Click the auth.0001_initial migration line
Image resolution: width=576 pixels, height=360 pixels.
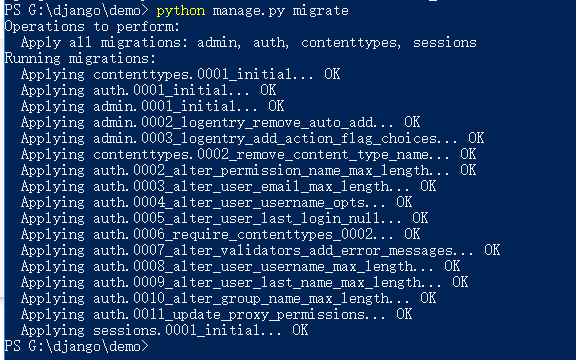pyautogui.click(x=148, y=90)
